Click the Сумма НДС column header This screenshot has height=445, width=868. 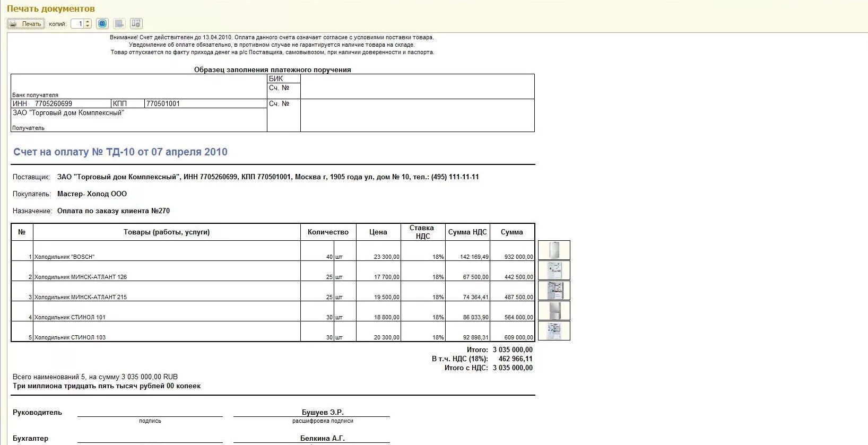(467, 232)
